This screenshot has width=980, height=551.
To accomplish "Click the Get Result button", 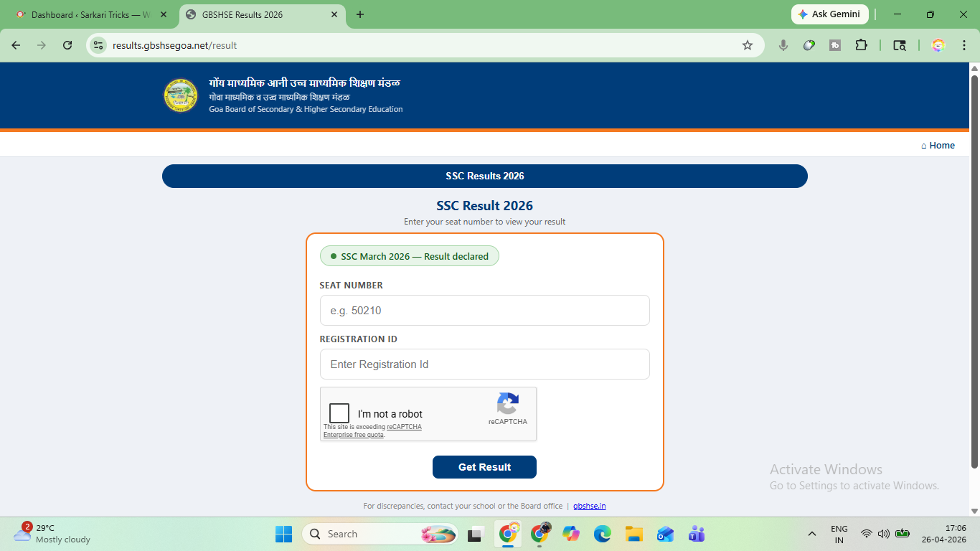I will click(x=484, y=466).
